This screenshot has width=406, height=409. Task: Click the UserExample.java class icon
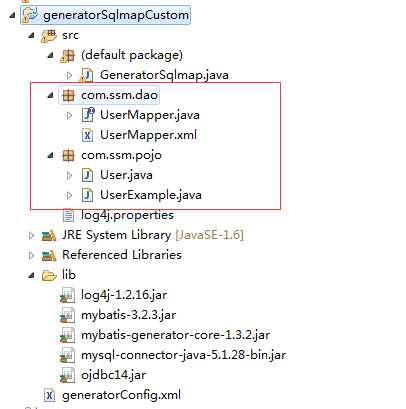pos(87,195)
